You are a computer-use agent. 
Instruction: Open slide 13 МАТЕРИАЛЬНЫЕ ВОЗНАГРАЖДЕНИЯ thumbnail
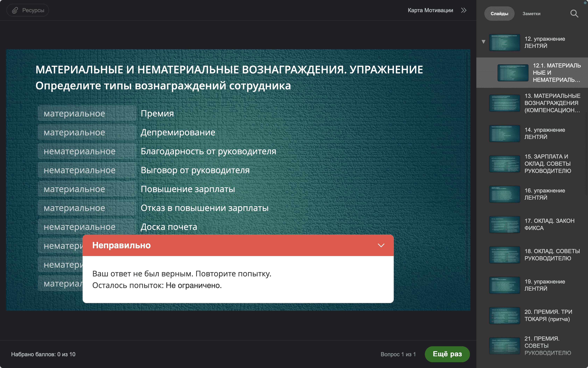[x=504, y=103]
